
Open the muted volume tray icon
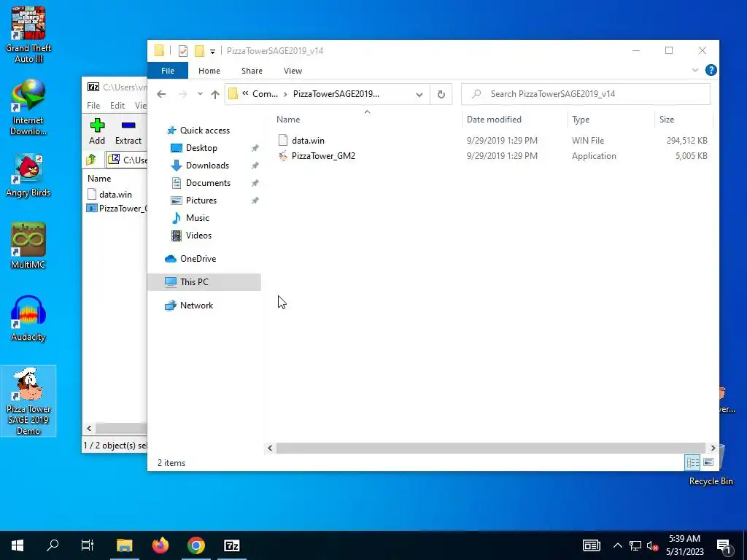coord(652,545)
